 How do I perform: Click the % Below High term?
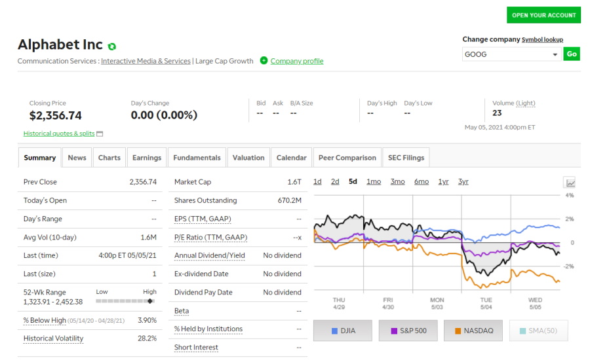click(45, 320)
